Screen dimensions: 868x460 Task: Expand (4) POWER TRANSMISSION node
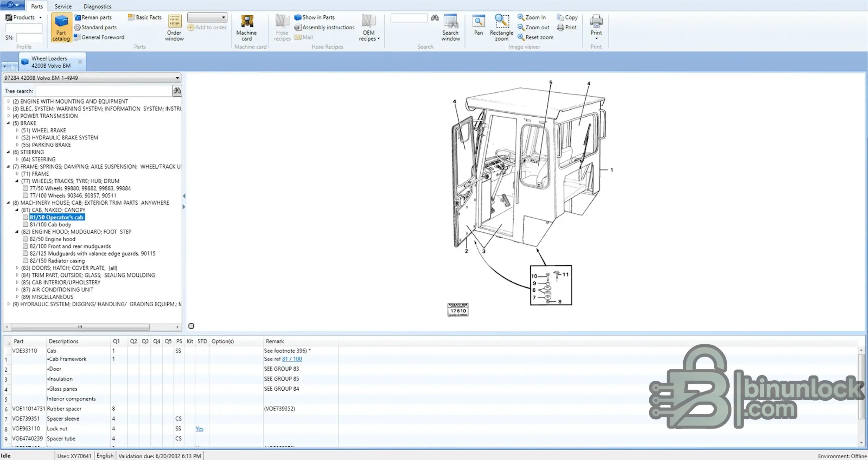coord(9,116)
